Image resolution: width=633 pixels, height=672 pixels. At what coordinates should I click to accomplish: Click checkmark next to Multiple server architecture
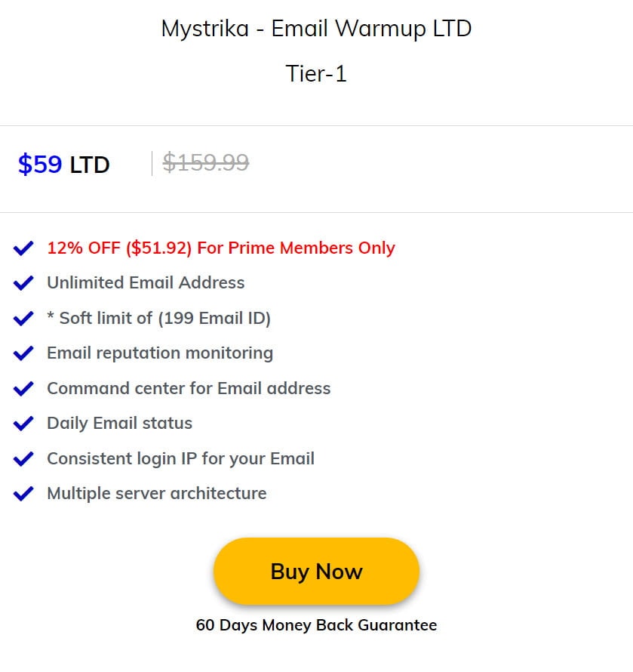click(x=23, y=494)
